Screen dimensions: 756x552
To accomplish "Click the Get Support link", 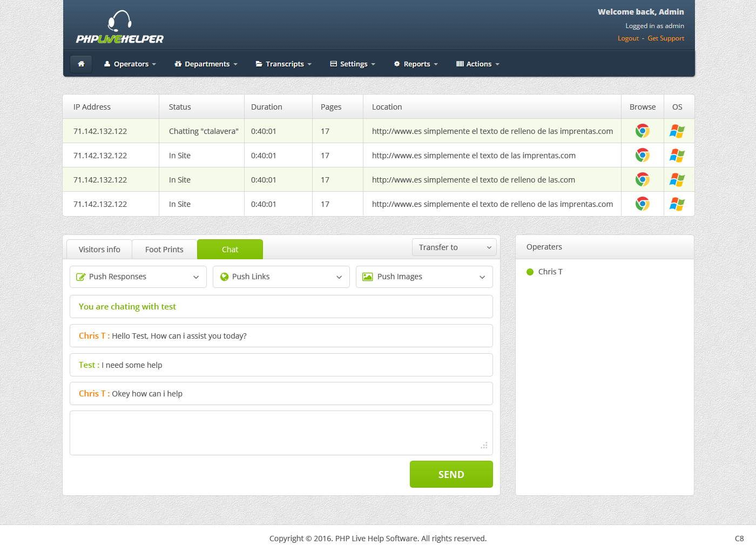I will tap(666, 38).
